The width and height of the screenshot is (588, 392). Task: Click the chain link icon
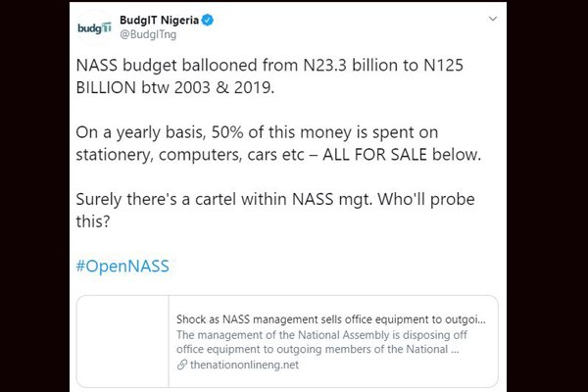point(182,365)
